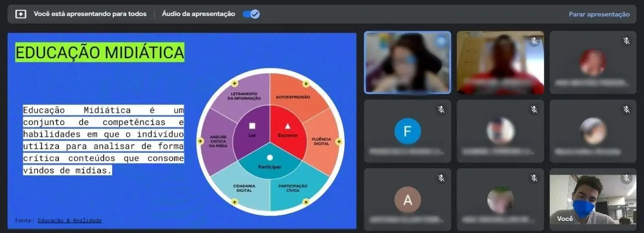Click the Você self-view video tile
Screen dimensions: 644x233
(x=586, y=200)
